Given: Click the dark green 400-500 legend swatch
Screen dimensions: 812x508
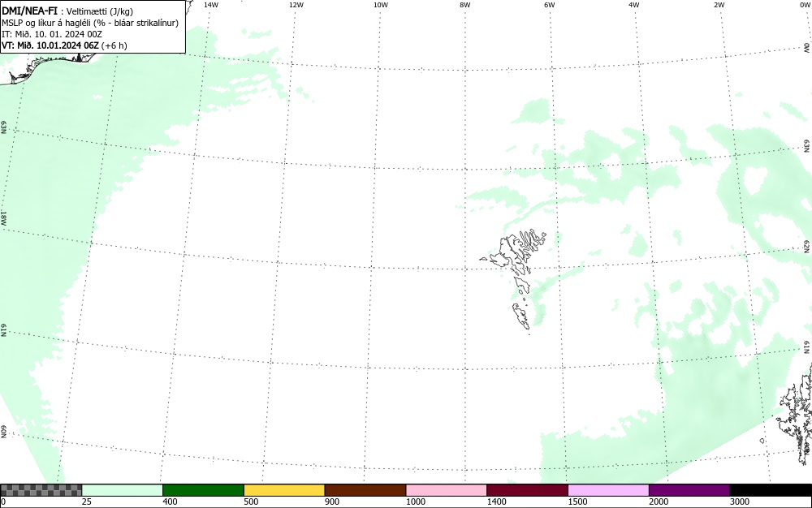Looking at the screenshot, I should coord(203,490).
